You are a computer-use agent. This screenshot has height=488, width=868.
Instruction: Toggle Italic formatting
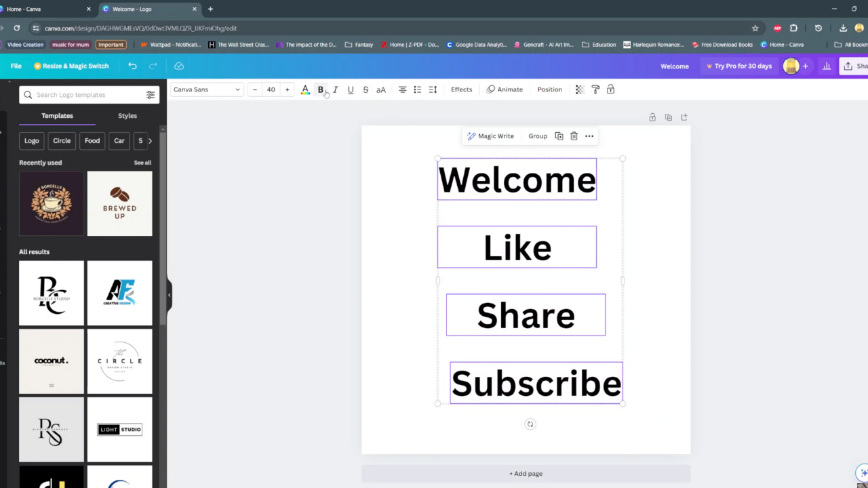335,89
